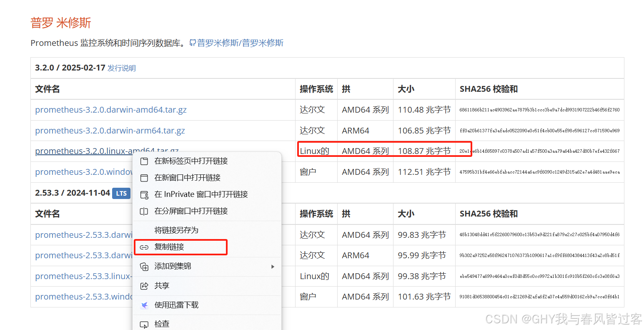Viewport: 644px width, 330px height.
Task: Click the SHA256 checksum starting with ebe54947
Action: pos(539,276)
